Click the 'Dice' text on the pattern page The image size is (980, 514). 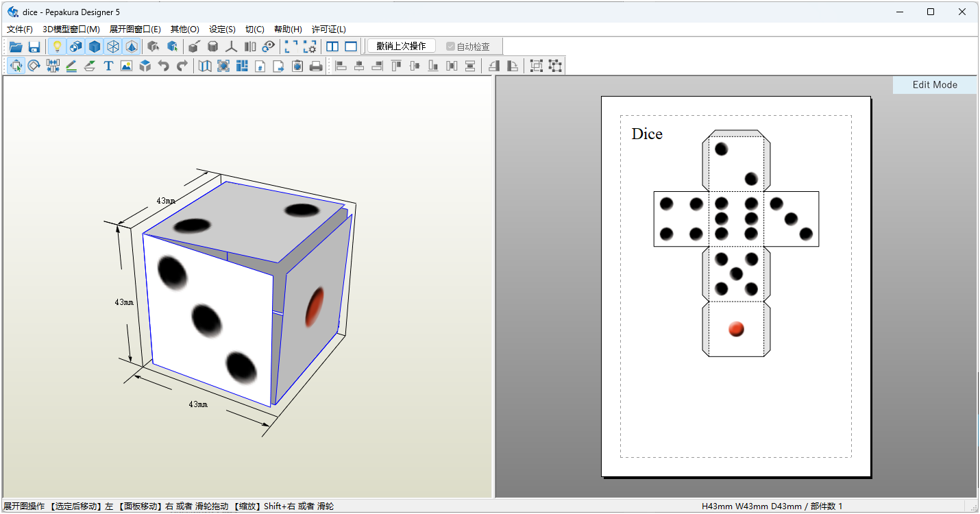pos(647,134)
